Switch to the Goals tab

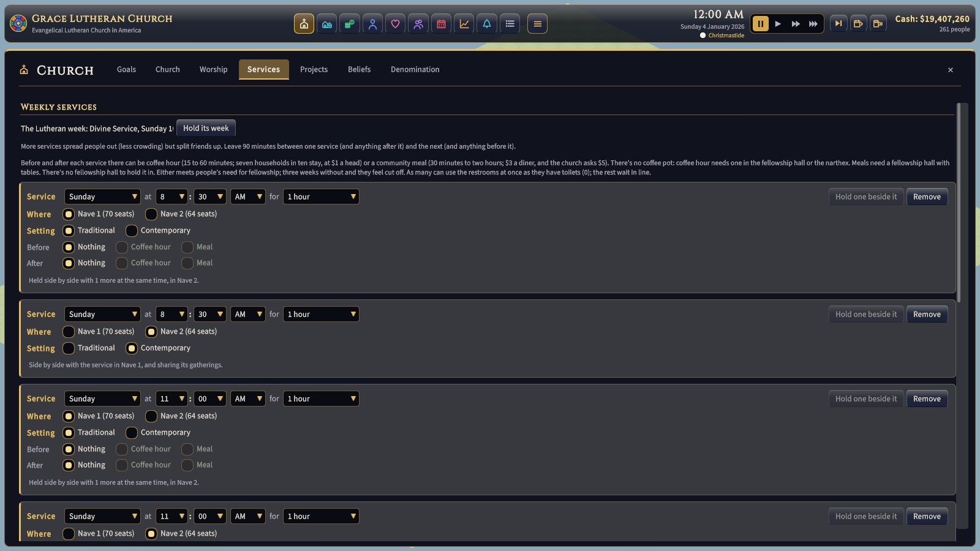coord(126,70)
